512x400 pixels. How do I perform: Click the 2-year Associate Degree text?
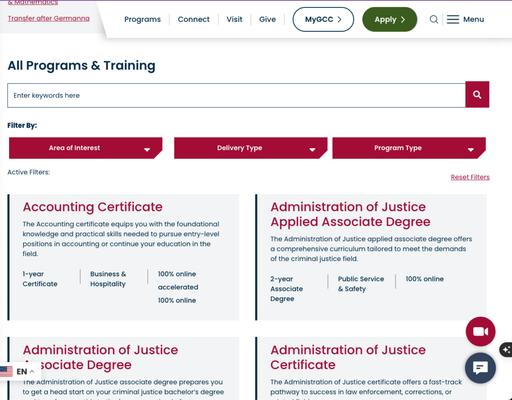pos(287,289)
